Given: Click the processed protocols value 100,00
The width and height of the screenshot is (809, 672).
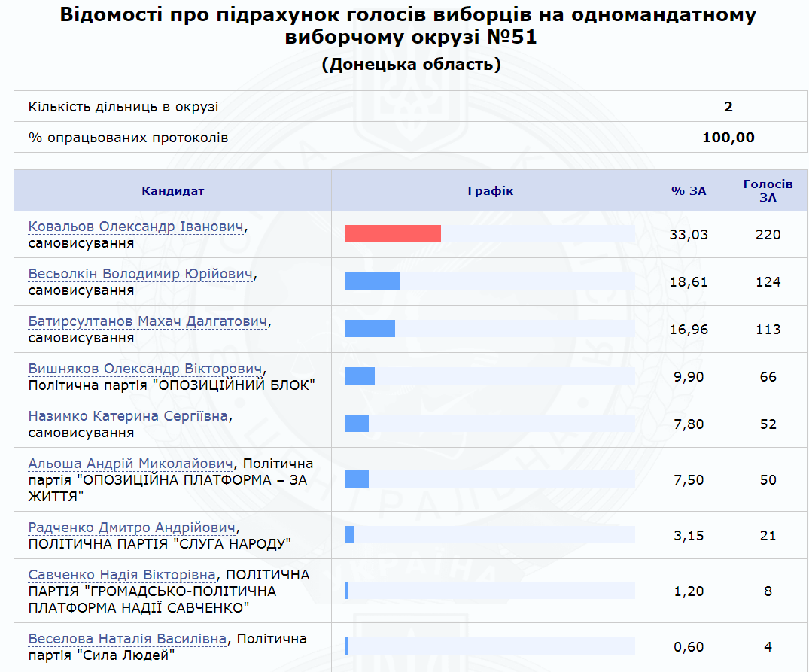Looking at the screenshot, I should (x=728, y=138).
